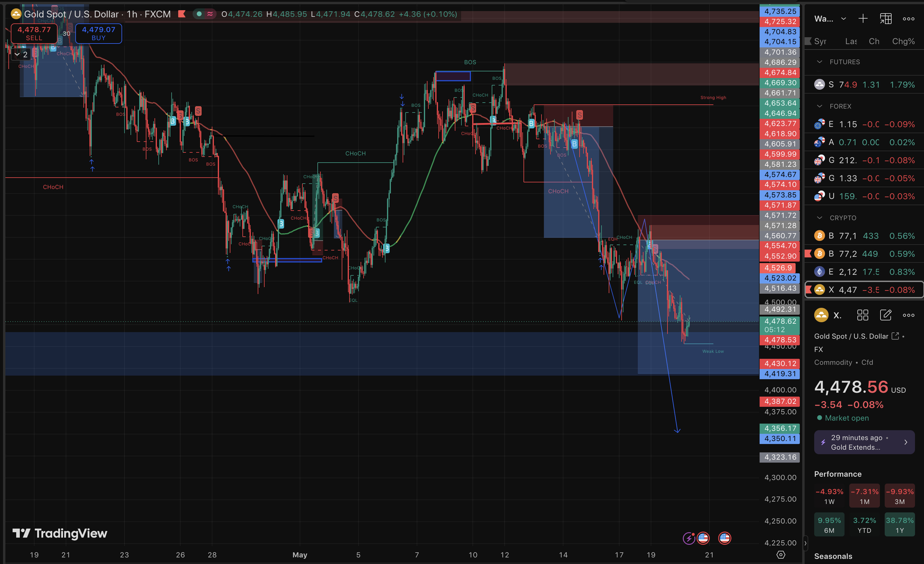
Task: Select the Ethereum row showing 0.83%
Action: 864,272
